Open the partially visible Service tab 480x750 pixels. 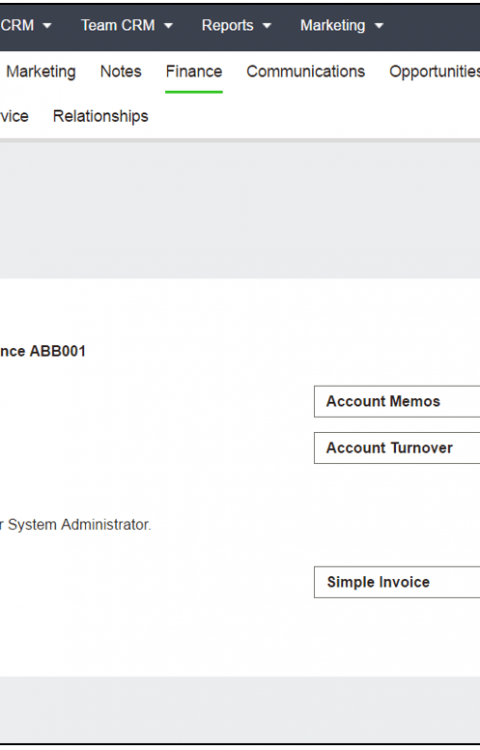[14, 116]
